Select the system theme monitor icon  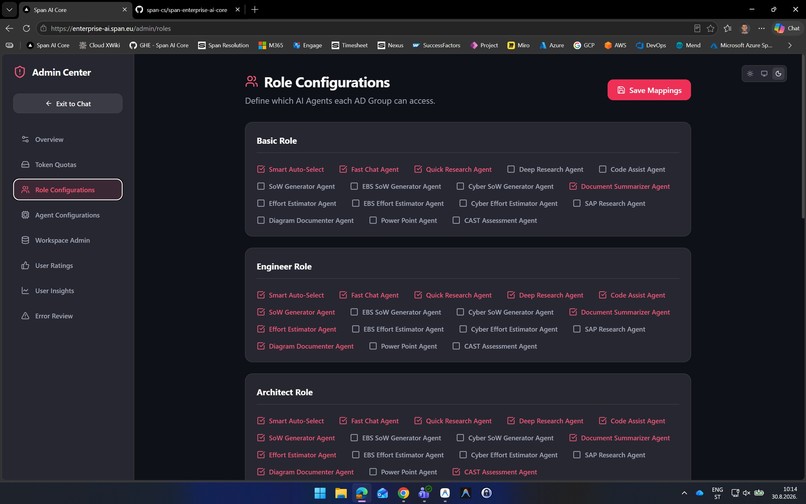(x=764, y=74)
